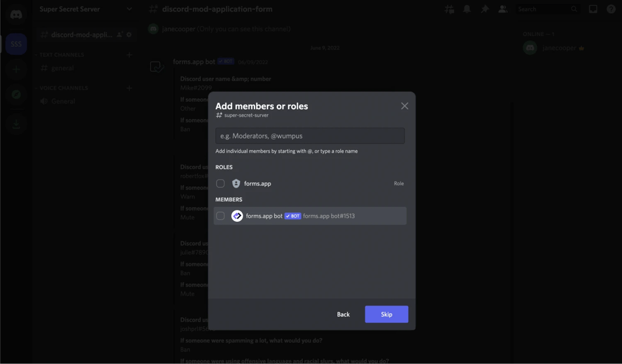Click the Download Apps icon in sidebar
Image resolution: width=622 pixels, height=364 pixels.
[14, 124]
